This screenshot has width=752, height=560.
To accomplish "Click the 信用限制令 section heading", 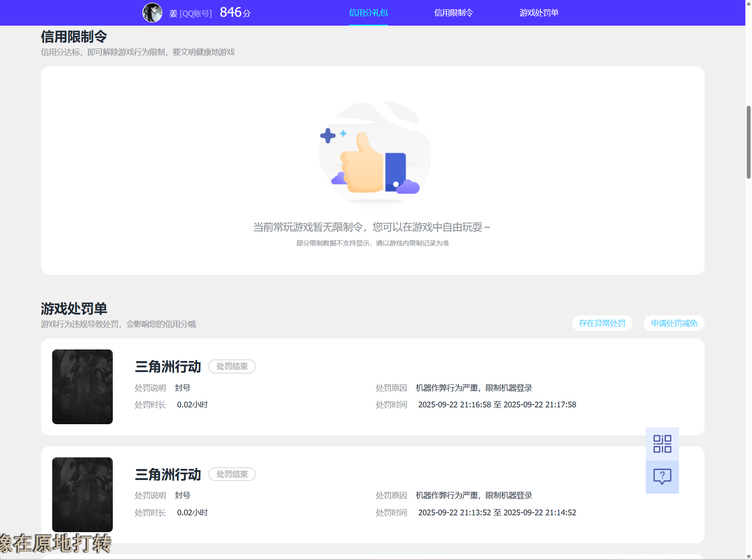I will [74, 37].
